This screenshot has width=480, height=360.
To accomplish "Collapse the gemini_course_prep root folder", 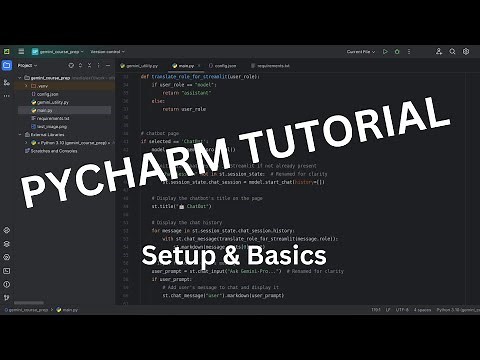I will point(20,78).
